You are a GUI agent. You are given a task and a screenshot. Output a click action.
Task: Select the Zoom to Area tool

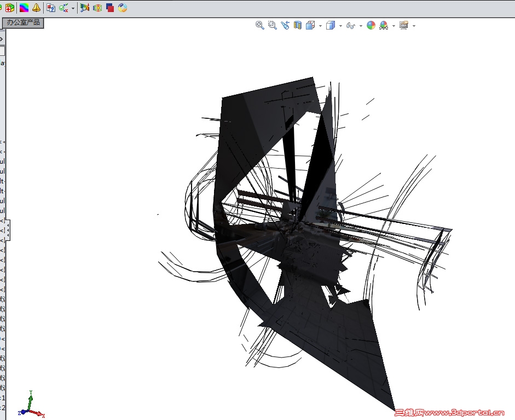pos(273,25)
